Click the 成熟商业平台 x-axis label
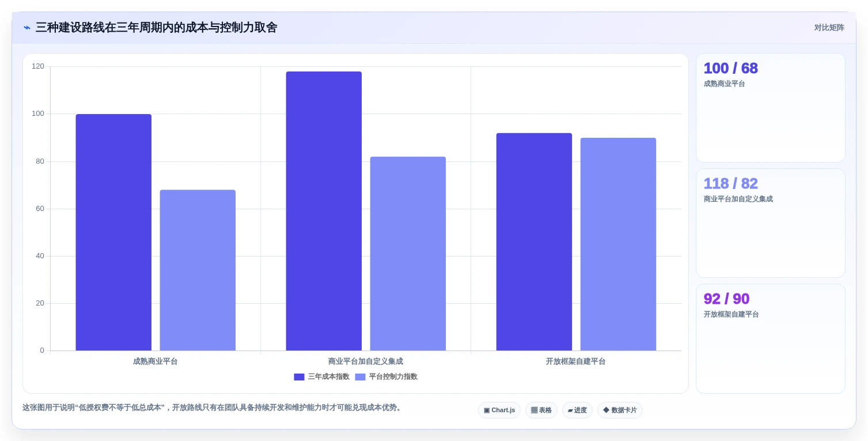This screenshot has height=441, width=868. point(156,361)
